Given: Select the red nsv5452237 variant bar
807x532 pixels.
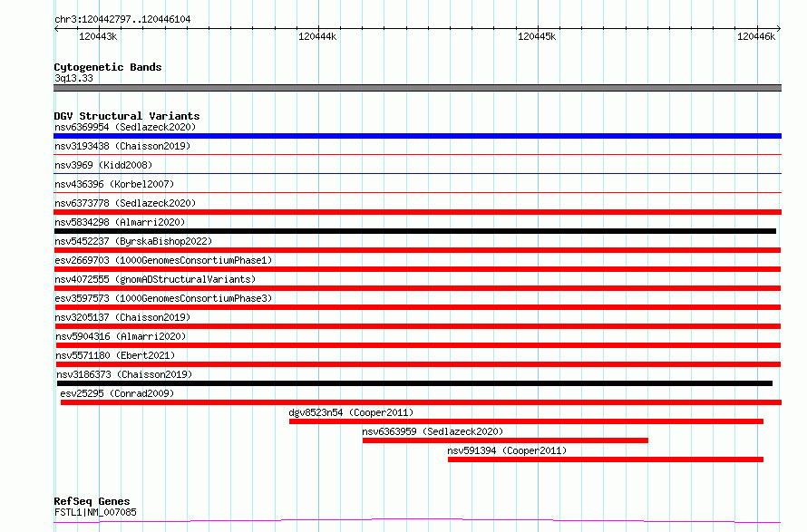Looking at the screenshot, I should [x=417, y=250].
